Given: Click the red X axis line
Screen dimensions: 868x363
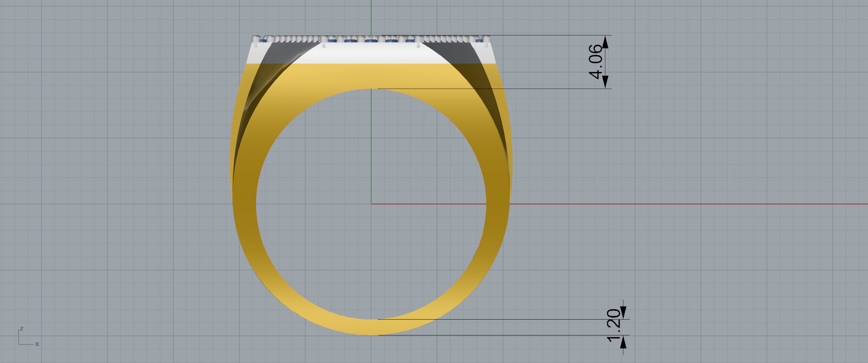Looking at the screenshot, I should (619, 204).
